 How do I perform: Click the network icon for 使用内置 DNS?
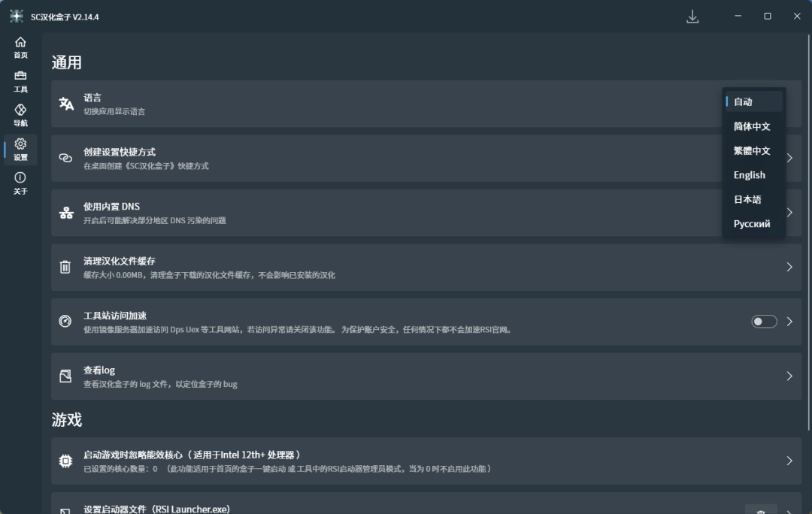(66, 213)
